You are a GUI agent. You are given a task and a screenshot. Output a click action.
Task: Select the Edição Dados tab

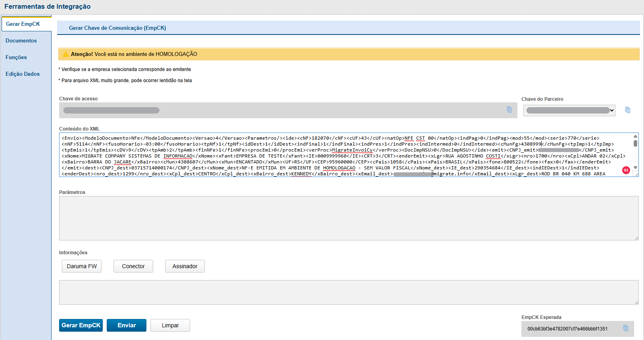[x=23, y=74]
